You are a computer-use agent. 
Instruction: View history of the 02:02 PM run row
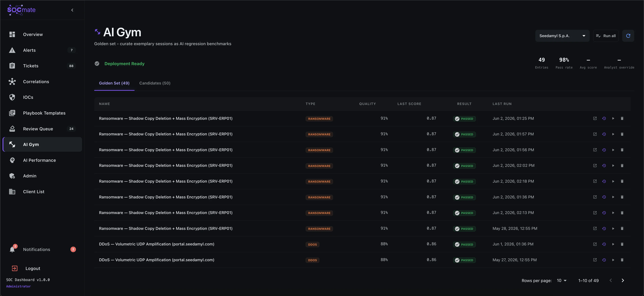[604, 165]
